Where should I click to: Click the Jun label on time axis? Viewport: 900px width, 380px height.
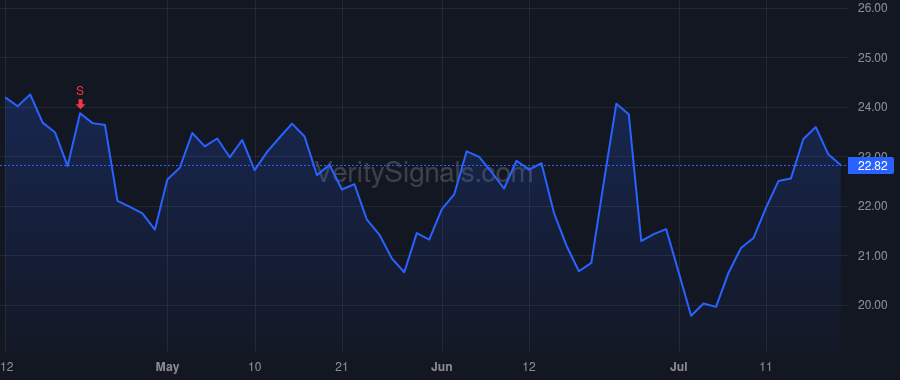pyautogui.click(x=442, y=367)
